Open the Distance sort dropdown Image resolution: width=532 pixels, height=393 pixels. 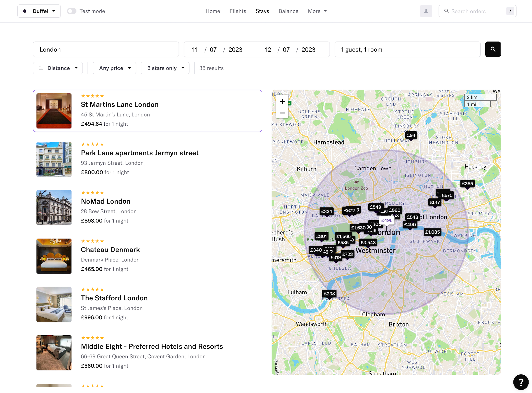(58, 68)
